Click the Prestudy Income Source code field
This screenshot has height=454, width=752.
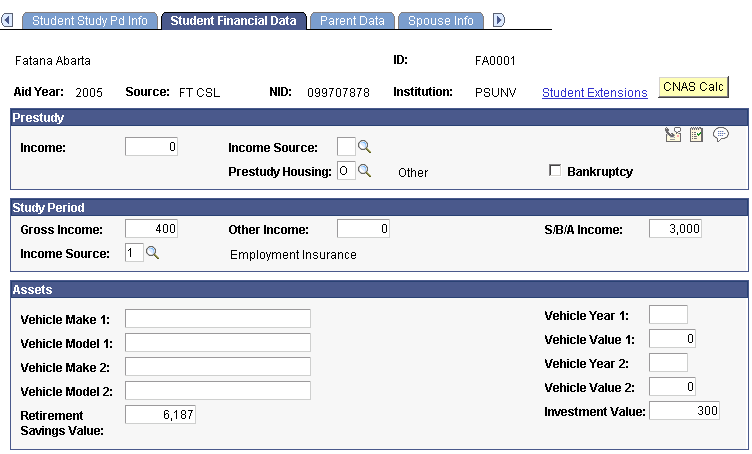pyautogui.click(x=346, y=147)
